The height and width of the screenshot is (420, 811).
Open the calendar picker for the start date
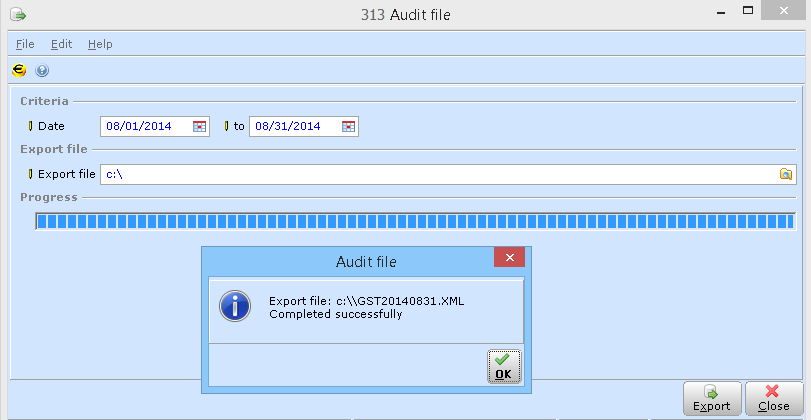(199, 127)
